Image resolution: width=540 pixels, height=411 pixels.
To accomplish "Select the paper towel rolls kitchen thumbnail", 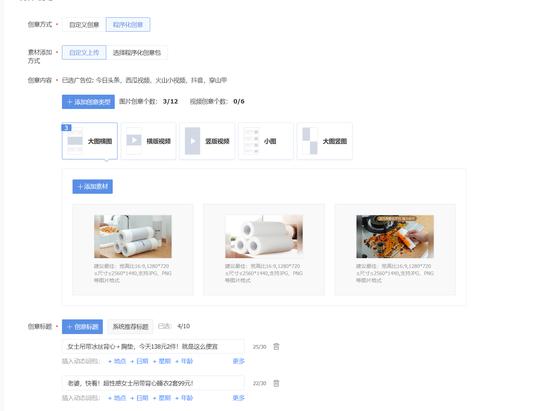I will point(133,236).
